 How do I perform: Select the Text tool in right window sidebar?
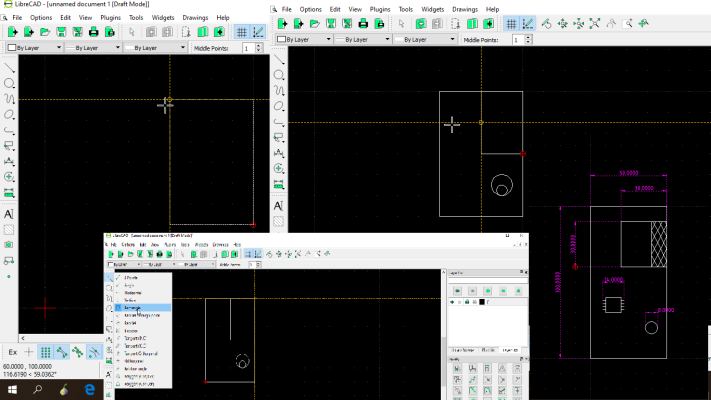(278, 206)
